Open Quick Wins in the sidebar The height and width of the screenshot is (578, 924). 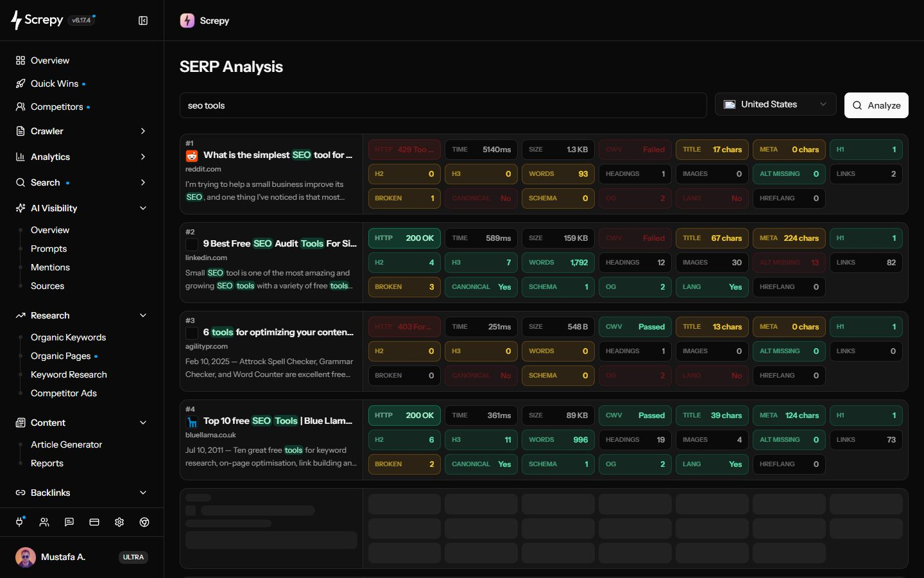coord(55,83)
